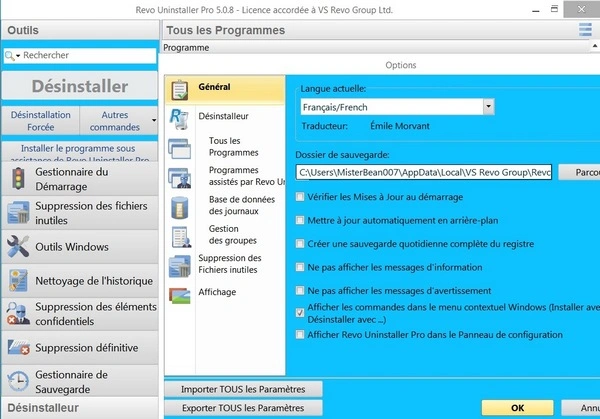Open the Suppression définitive tool icon
Viewport: 600px width, 419px height.
click(18, 348)
